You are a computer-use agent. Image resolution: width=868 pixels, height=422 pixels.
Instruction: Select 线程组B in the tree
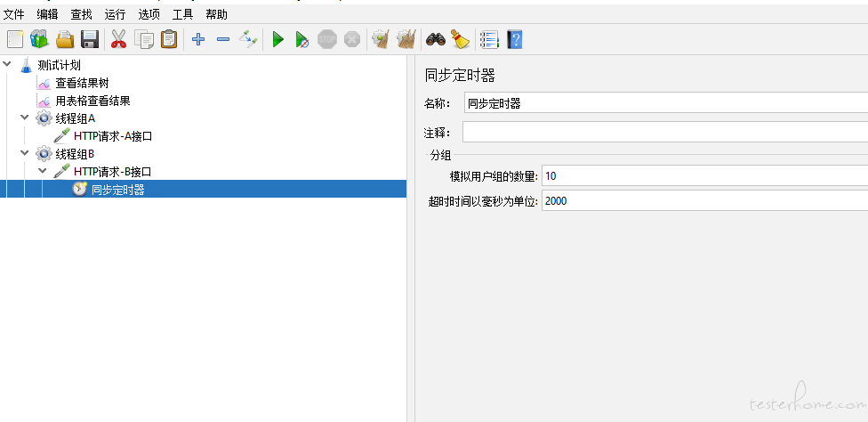click(76, 154)
